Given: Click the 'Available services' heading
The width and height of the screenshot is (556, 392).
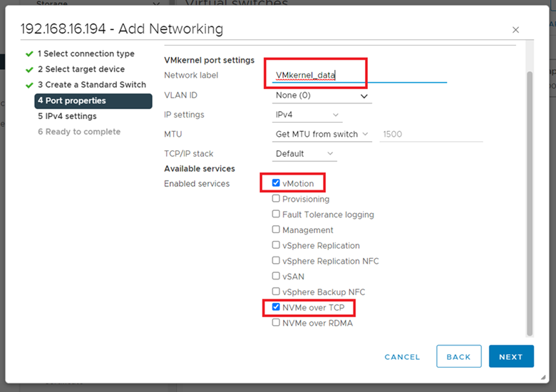Looking at the screenshot, I should (200, 169).
